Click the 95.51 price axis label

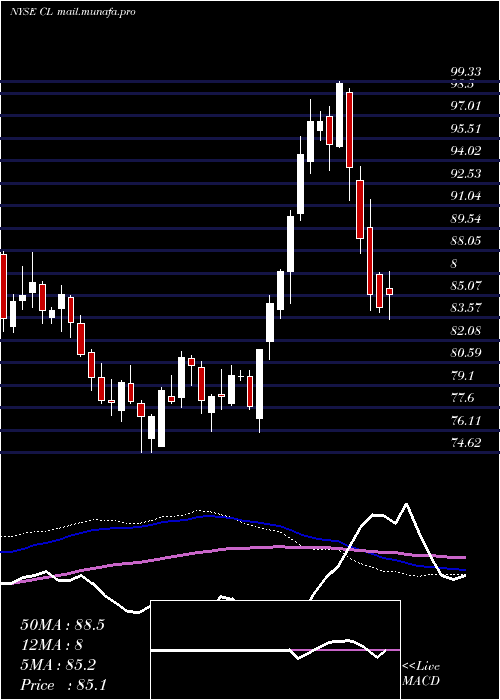click(466, 129)
